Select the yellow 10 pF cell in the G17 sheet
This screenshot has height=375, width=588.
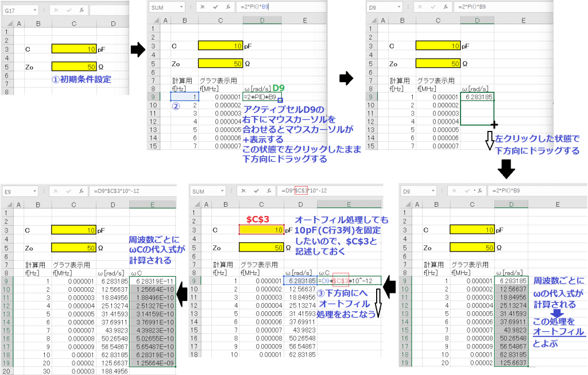[73, 49]
